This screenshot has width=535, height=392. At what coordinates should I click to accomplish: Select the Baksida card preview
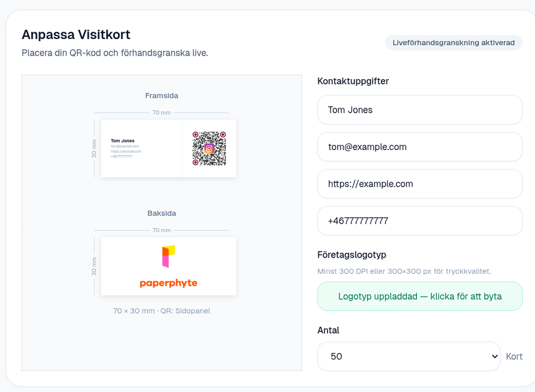[168, 267]
